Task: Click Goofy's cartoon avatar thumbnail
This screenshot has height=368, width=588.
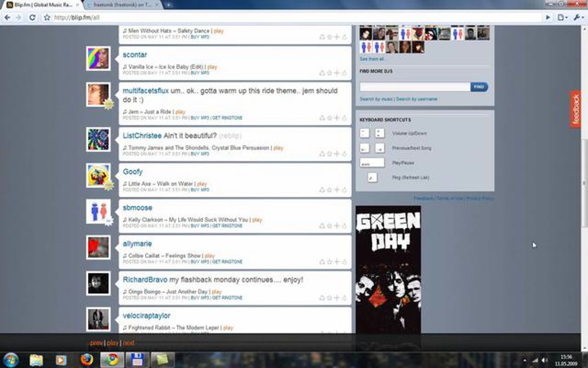Action: (x=98, y=175)
